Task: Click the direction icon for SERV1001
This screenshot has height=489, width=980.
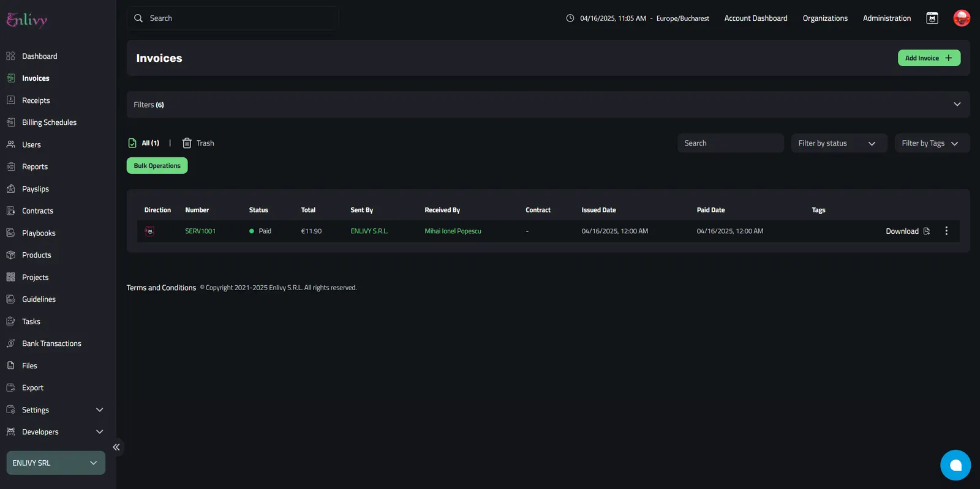Action: pos(149,231)
